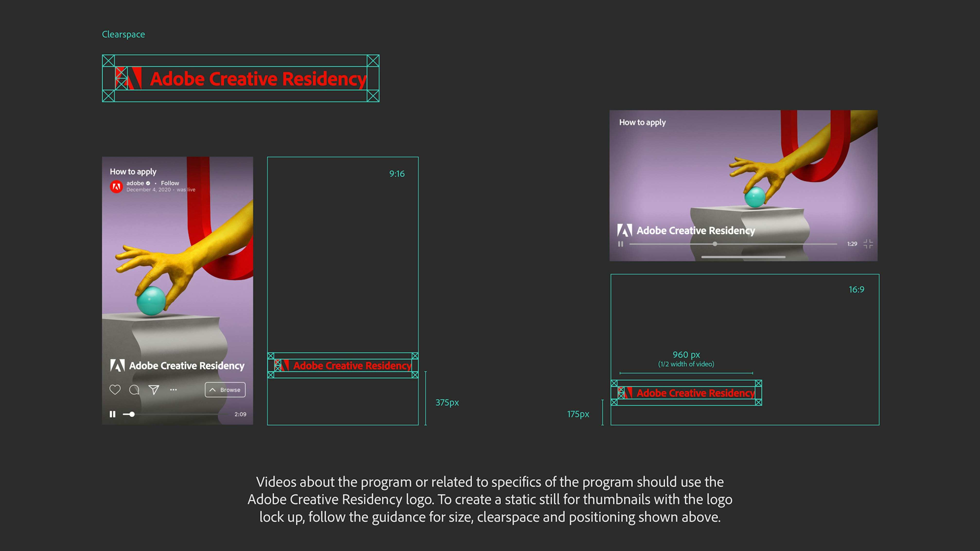The image size is (980, 551).
Task: Open the more options (three dots) menu
Action: pyautogui.click(x=173, y=390)
